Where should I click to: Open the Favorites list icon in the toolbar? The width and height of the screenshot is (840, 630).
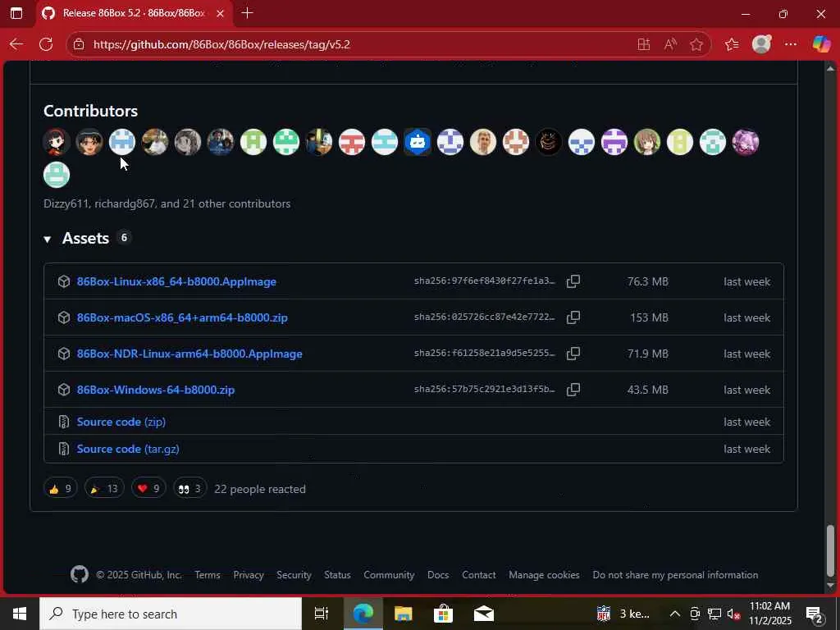point(731,44)
